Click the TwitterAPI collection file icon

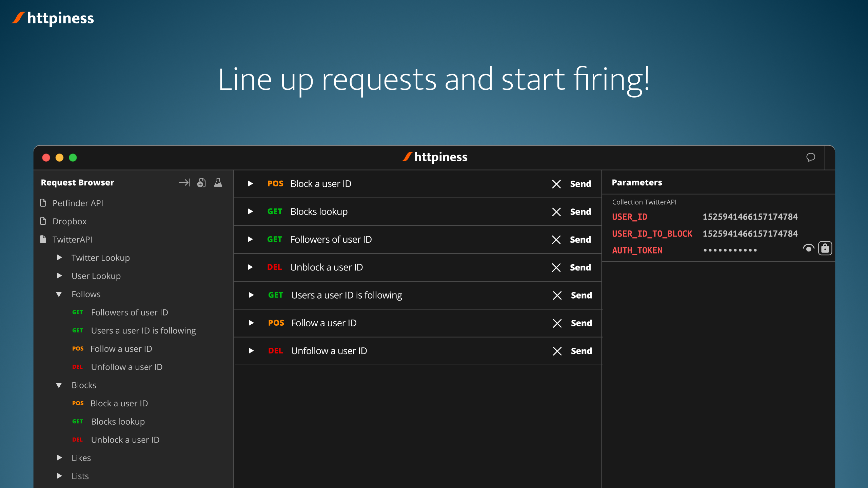pyautogui.click(x=43, y=239)
